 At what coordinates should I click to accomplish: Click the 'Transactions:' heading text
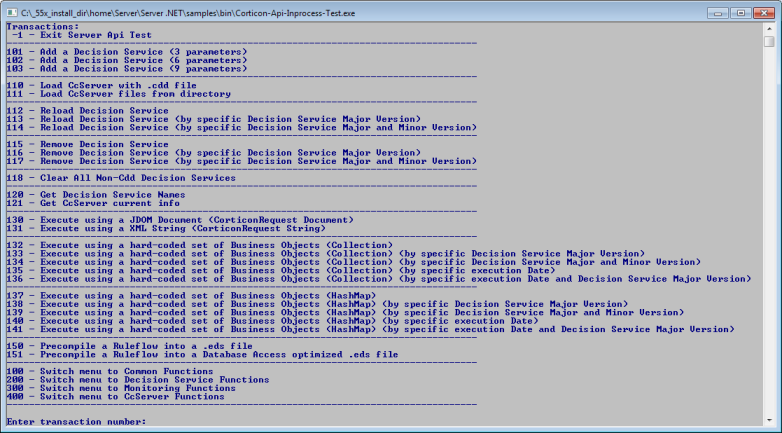(x=43, y=26)
